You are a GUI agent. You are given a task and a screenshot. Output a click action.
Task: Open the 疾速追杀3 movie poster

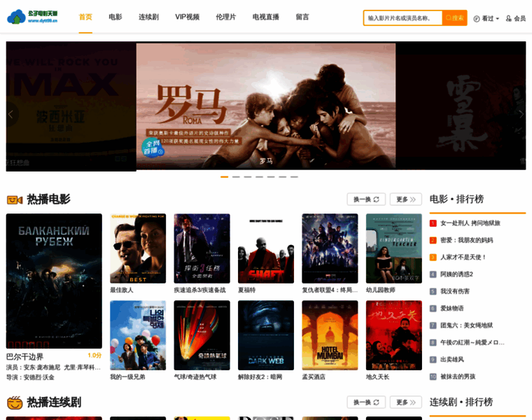tap(202, 248)
